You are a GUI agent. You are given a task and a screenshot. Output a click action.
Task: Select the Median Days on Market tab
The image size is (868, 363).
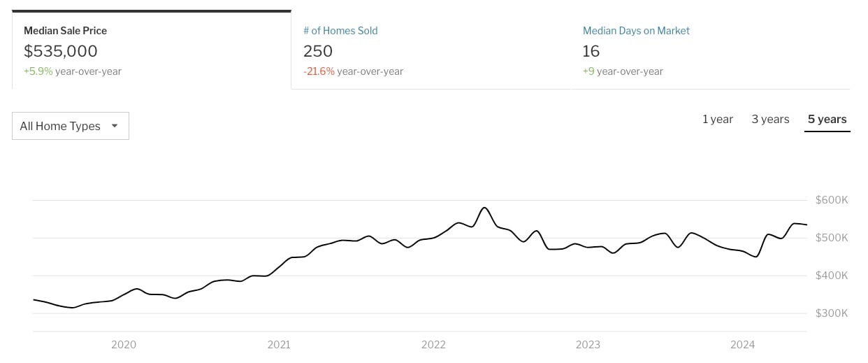[636, 31]
